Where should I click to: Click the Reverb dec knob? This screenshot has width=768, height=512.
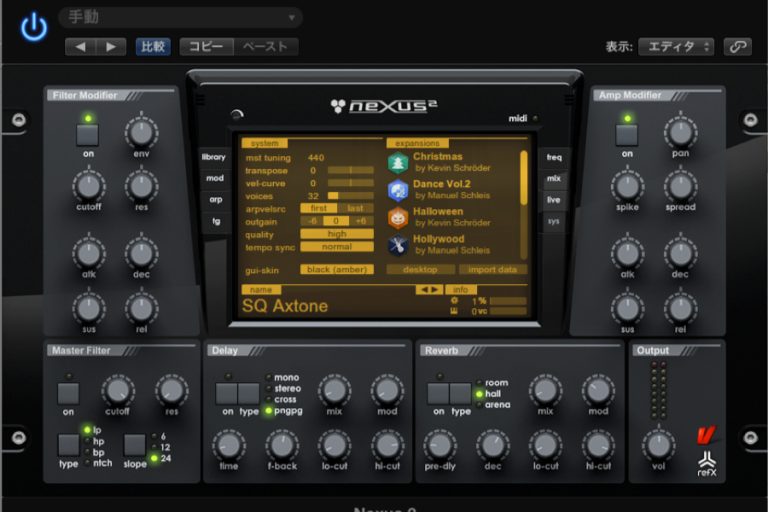point(493,444)
